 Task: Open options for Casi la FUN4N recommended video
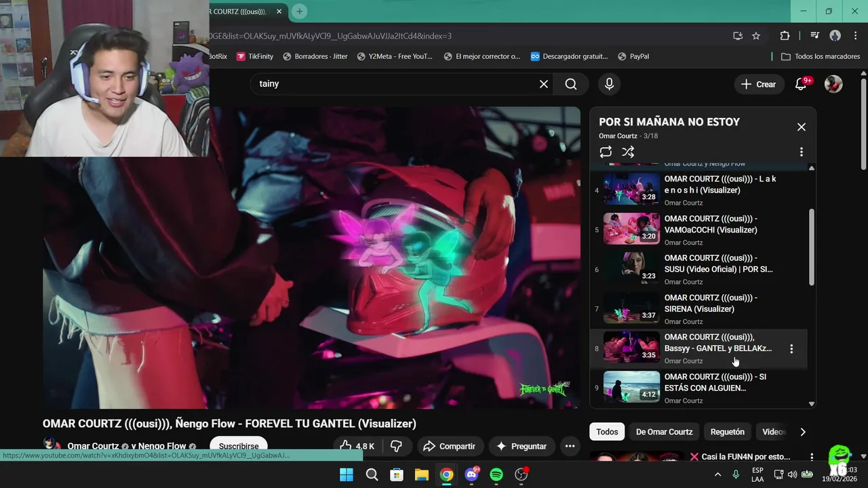pyautogui.click(x=812, y=457)
